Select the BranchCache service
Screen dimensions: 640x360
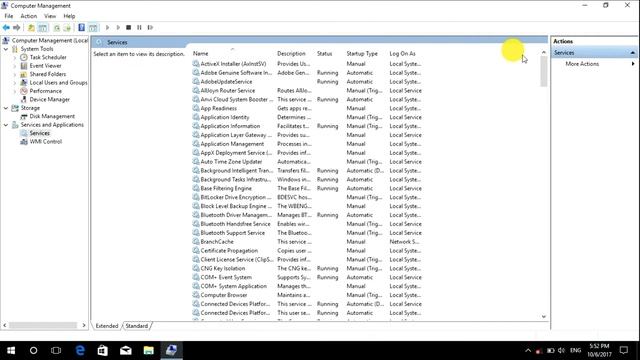(x=217, y=242)
